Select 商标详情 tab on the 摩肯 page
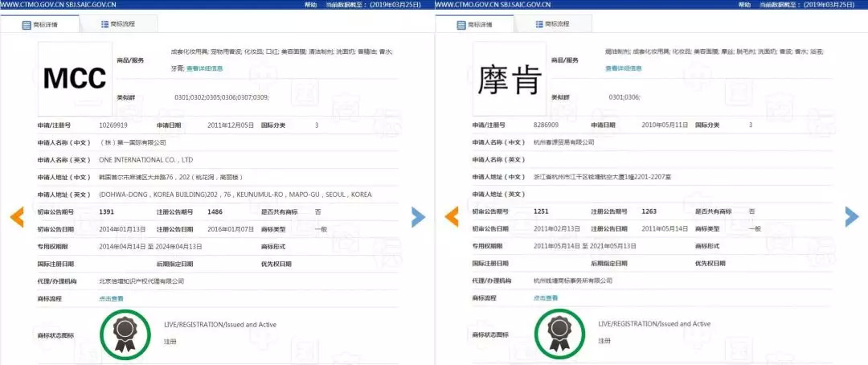Image resolution: width=868 pixels, height=365 pixels. tap(474, 25)
